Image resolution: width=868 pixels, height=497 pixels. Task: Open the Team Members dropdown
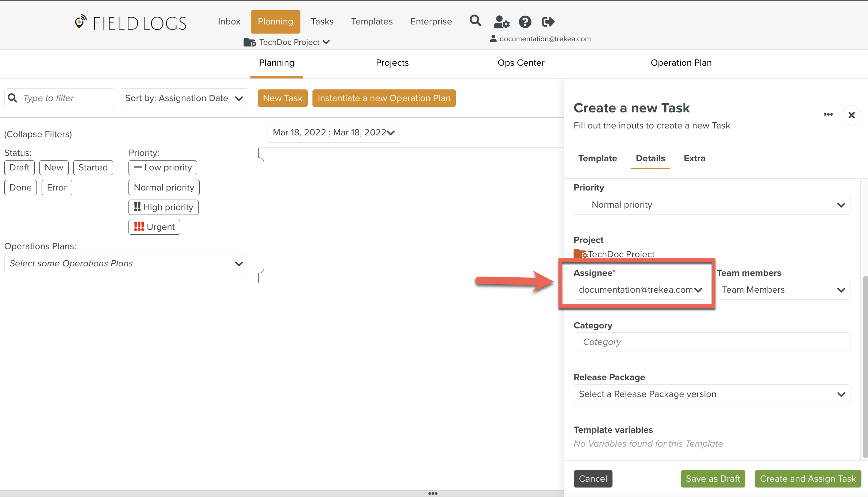pyautogui.click(x=784, y=290)
